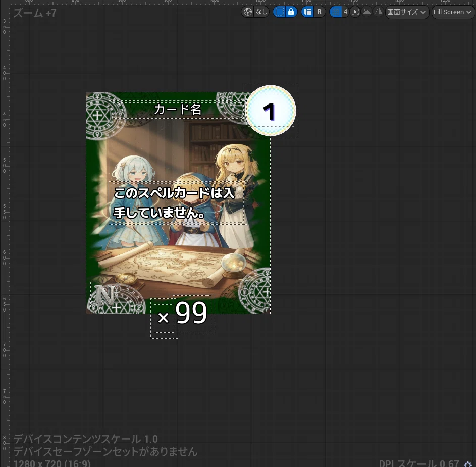Open the grid snap size value 4
This screenshot has height=467, width=476.
pos(345,12)
